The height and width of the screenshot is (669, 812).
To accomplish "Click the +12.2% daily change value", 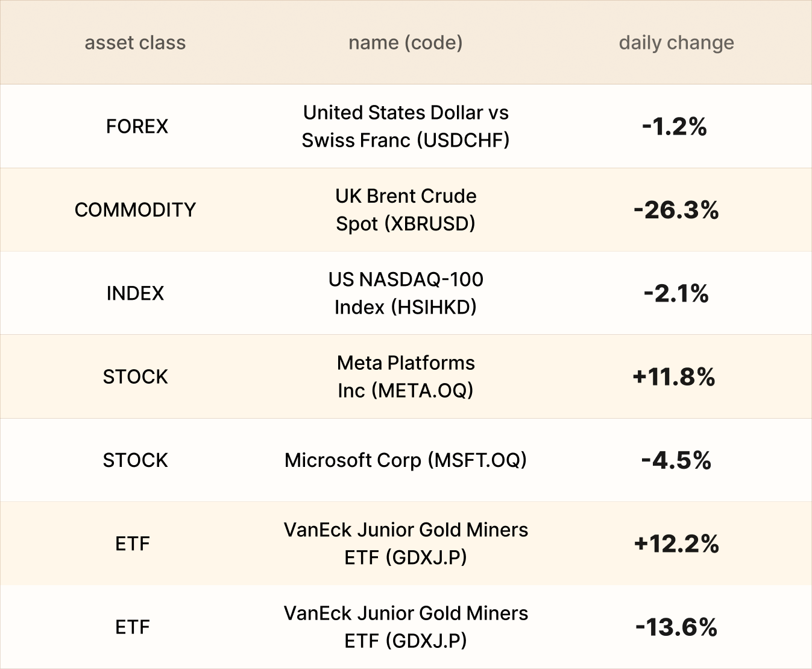I will [x=676, y=544].
